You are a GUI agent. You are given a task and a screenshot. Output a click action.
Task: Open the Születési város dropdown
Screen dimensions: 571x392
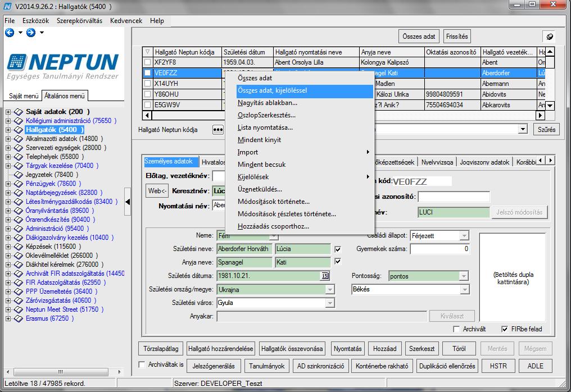330,303
